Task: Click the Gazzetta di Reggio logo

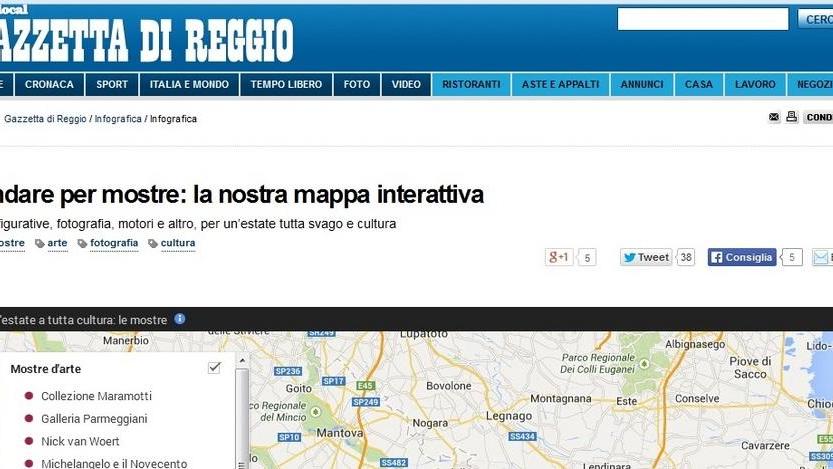Action: click(146, 40)
